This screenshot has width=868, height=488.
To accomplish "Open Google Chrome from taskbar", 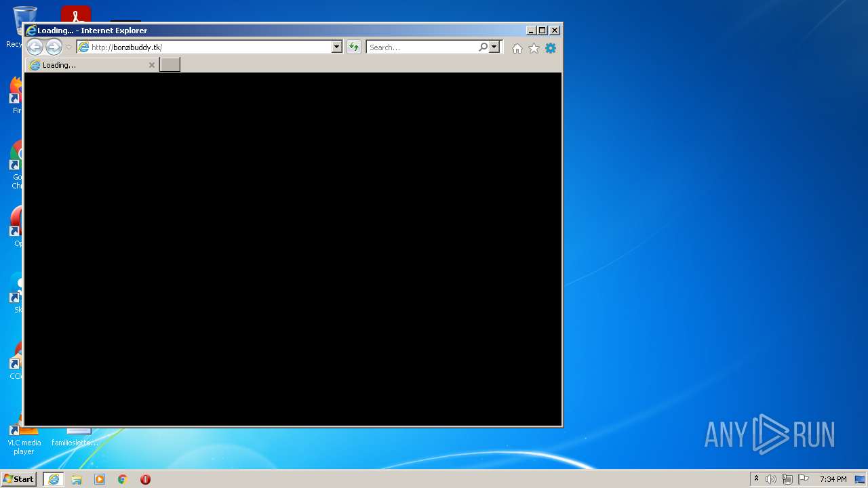I will click(123, 479).
